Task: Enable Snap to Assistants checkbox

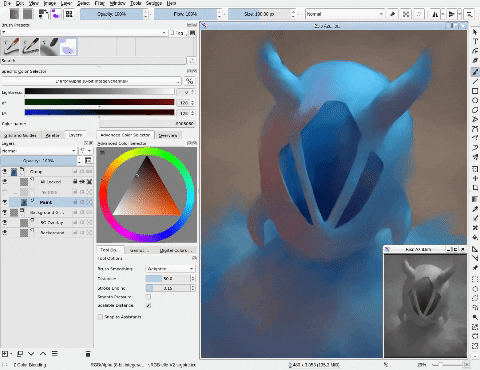Action: pyautogui.click(x=100, y=317)
